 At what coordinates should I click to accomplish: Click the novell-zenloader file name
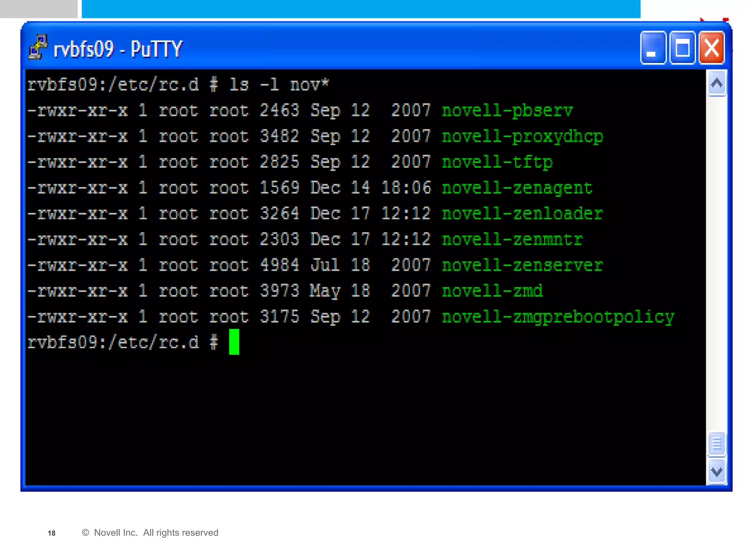(x=523, y=214)
